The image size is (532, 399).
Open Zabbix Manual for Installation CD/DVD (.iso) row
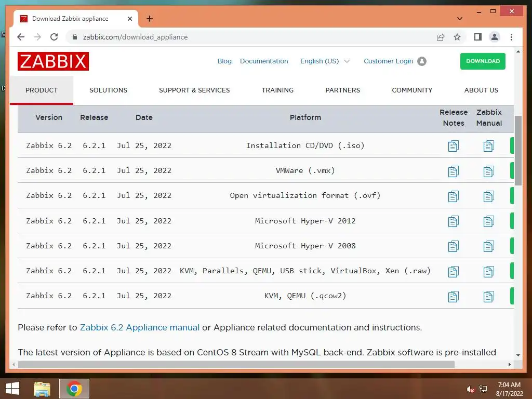(x=488, y=146)
